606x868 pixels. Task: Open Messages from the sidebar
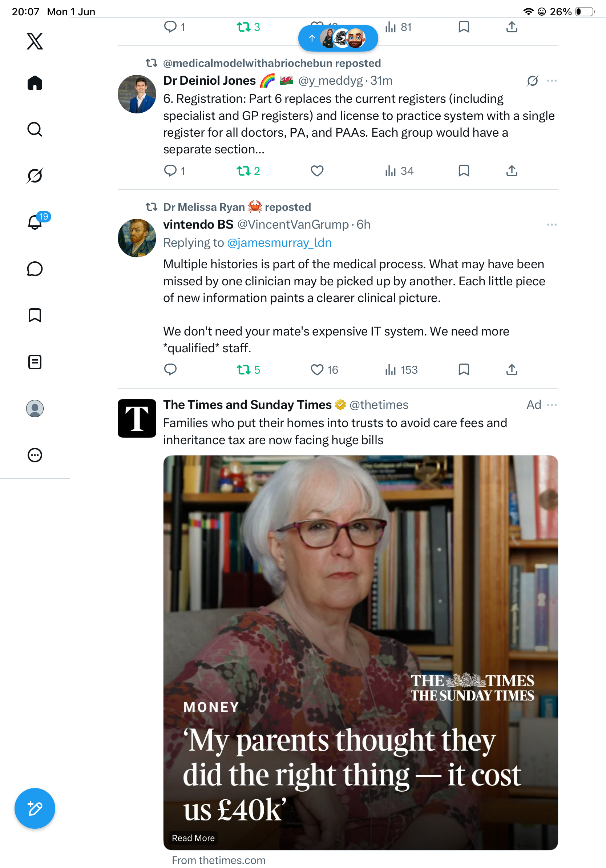[x=35, y=269]
